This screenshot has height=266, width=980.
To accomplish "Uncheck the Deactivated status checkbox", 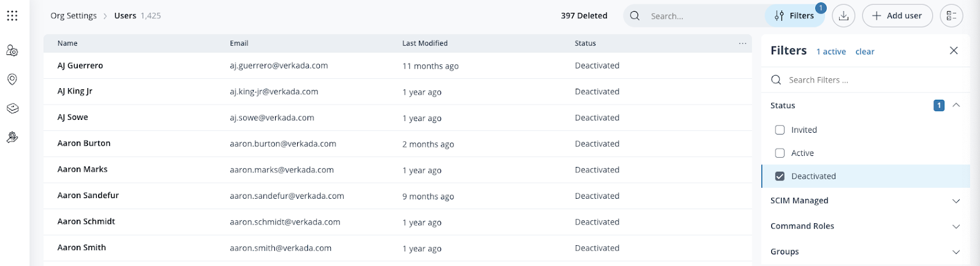I will (780, 176).
